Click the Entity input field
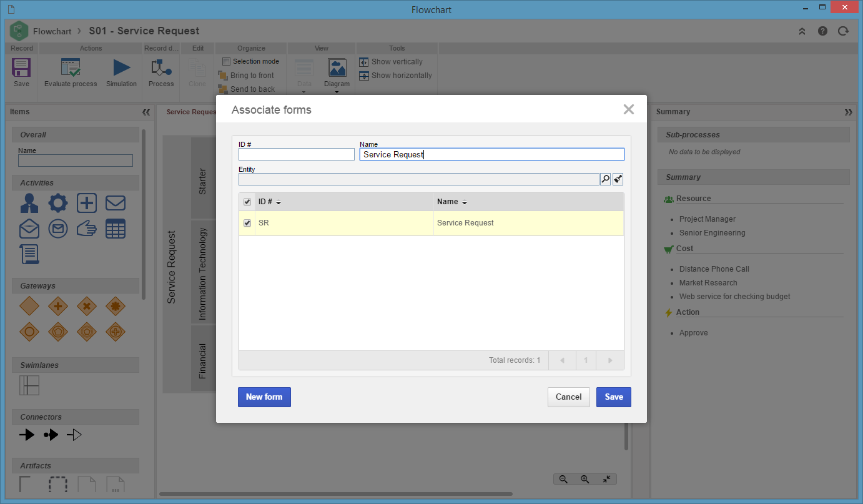Image resolution: width=863 pixels, height=504 pixels. pos(419,179)
